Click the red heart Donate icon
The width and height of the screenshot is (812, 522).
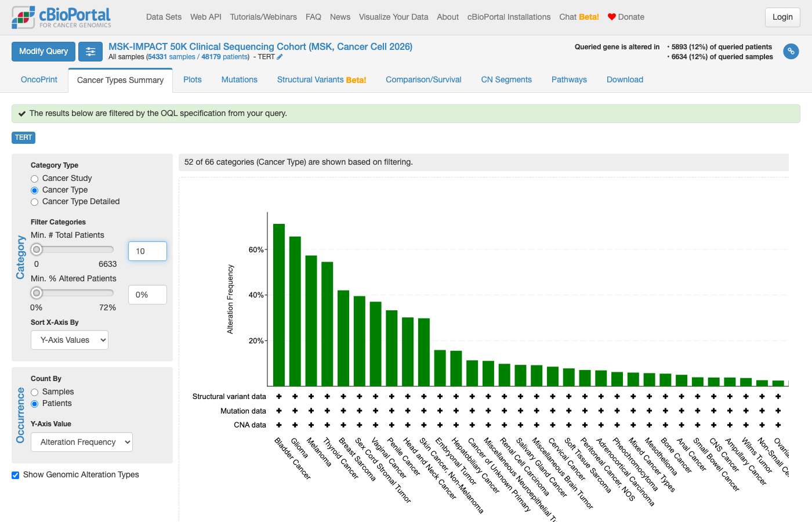click(611, 17)
